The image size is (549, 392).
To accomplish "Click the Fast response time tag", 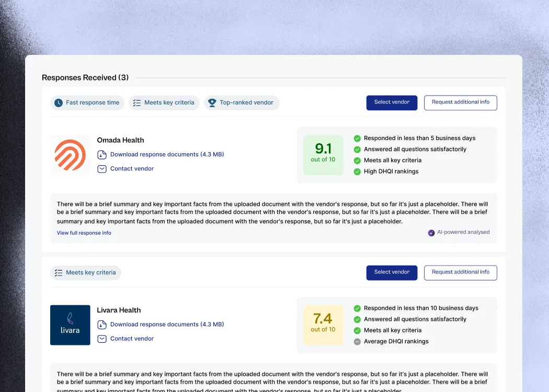I will (x=87, y=102).
